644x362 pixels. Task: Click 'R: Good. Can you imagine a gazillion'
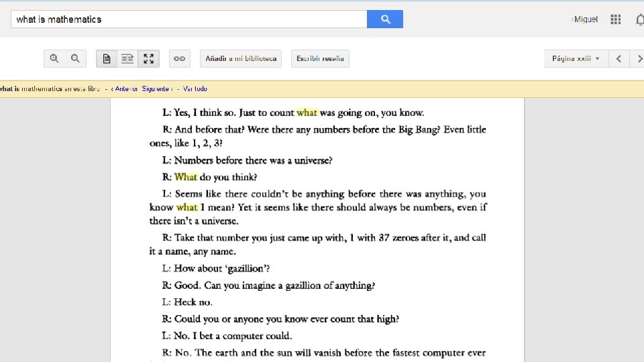[268, 286]
